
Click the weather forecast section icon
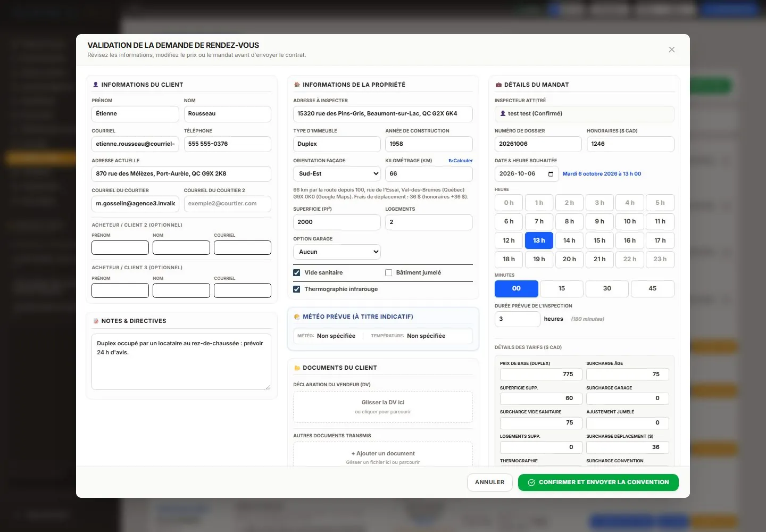coord(297,317)
